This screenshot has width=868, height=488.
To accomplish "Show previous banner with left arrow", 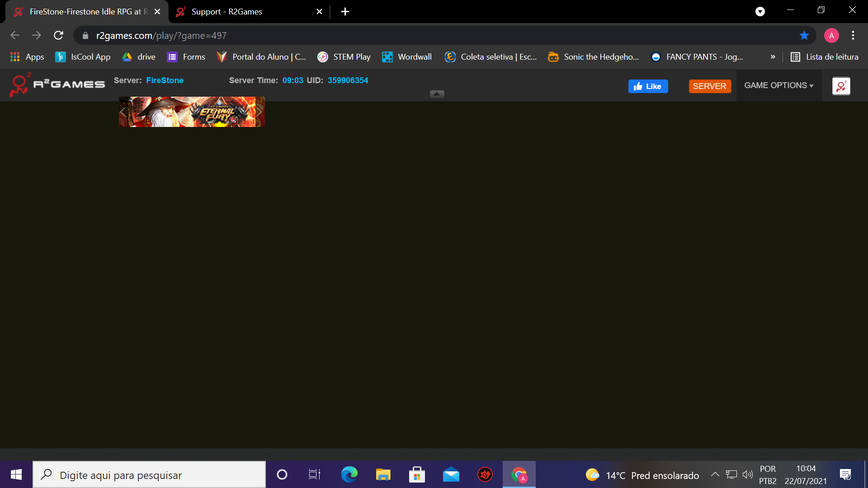I will (x=123, y=112).
